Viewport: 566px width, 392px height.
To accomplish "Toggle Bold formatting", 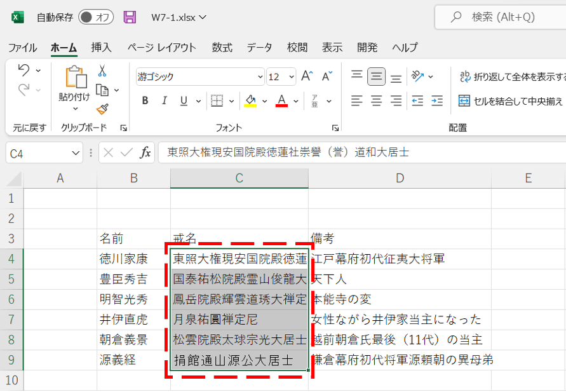I will point(145,101).
